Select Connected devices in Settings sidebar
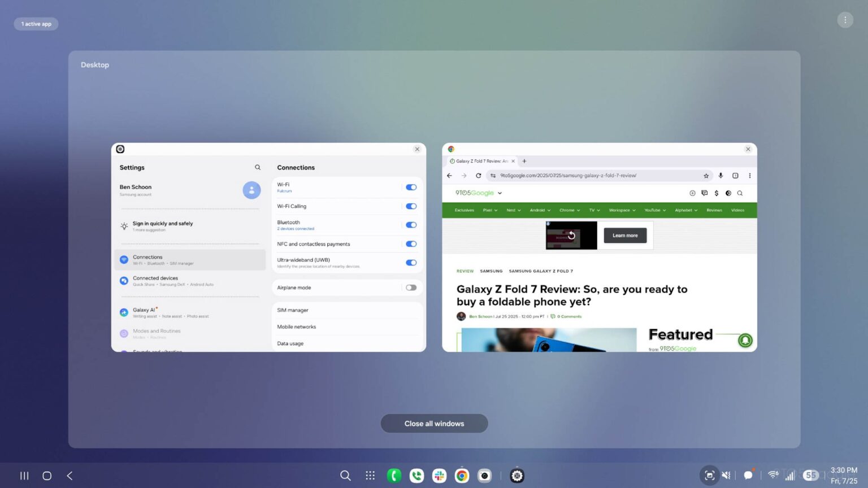The width and height of the screenshot is (868, 488). click(x=155, y=281)
